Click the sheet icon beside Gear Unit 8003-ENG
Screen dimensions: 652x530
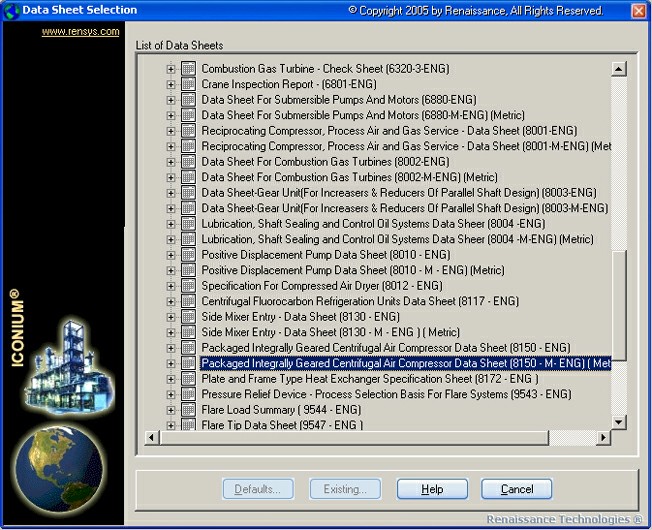coord(188,193)
